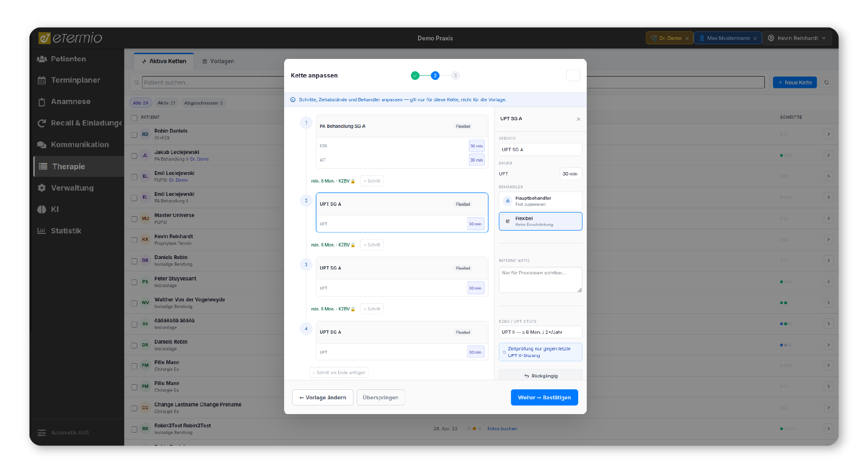This screenshot has height=473, width=868.
Task: Edit the 30 min UPT duration field
Action: coord(570,174)
